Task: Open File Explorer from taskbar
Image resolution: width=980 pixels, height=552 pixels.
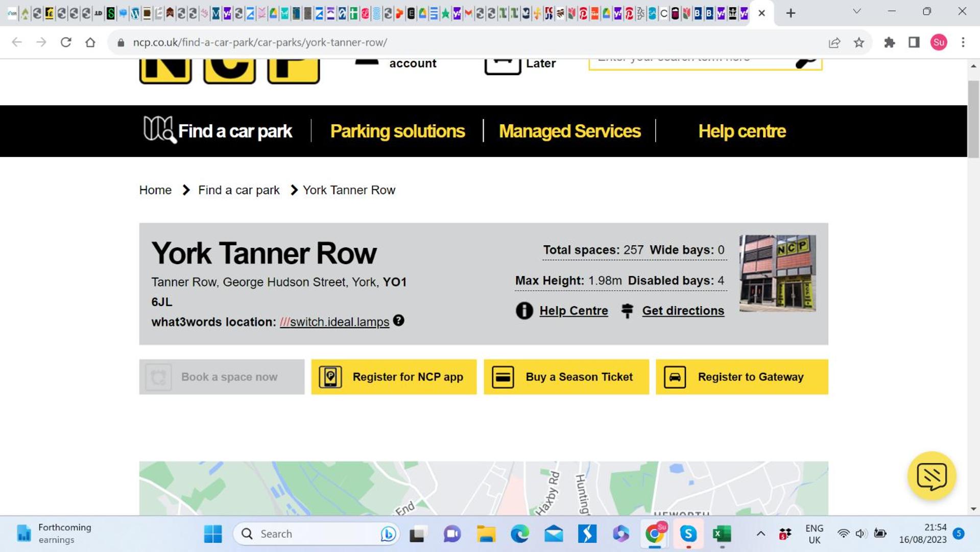Action: (x=486, y=534)
